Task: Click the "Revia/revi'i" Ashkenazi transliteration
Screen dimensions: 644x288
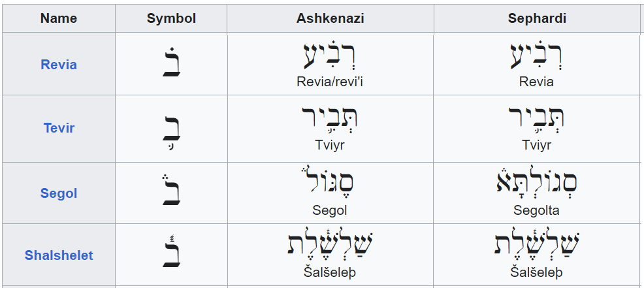Action: [330, 82]
